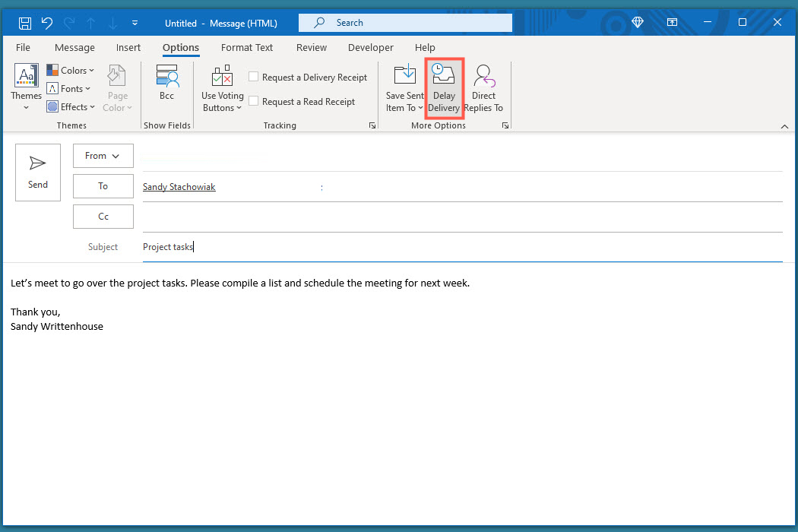Enable Request a Read Receipt
Screen dimensions: 798x532
point(255,101)
